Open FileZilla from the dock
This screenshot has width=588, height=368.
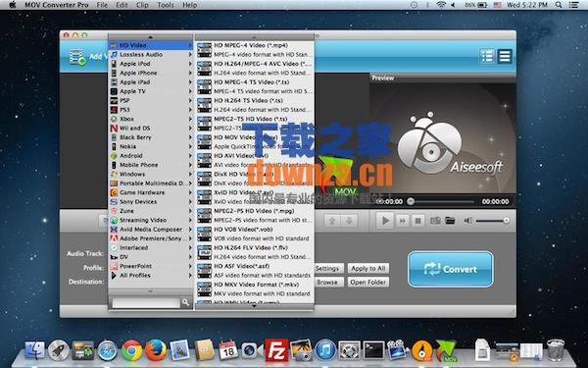[x=276, y=350]
